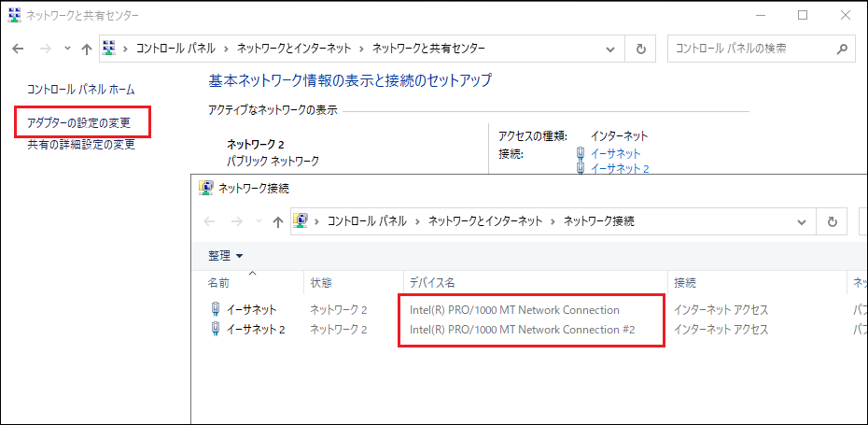Select イーサネット adapter icon in list

(x=216, y=309)
